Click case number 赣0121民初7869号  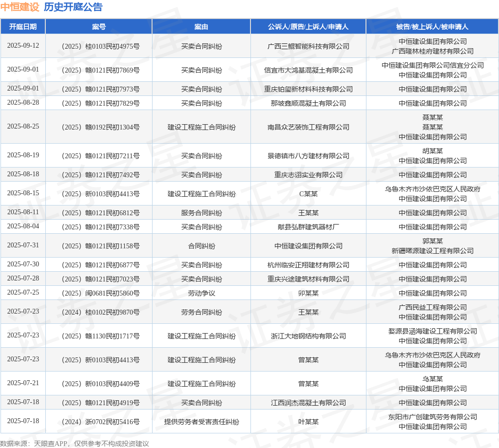(x=100, y=70)
